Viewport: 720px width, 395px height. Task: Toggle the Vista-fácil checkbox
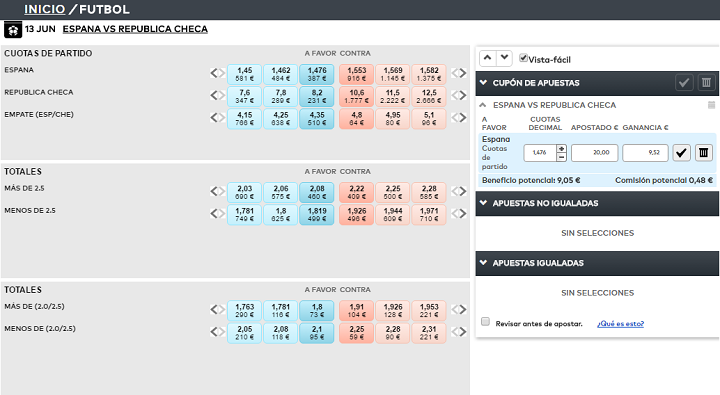tap(523, 58)
